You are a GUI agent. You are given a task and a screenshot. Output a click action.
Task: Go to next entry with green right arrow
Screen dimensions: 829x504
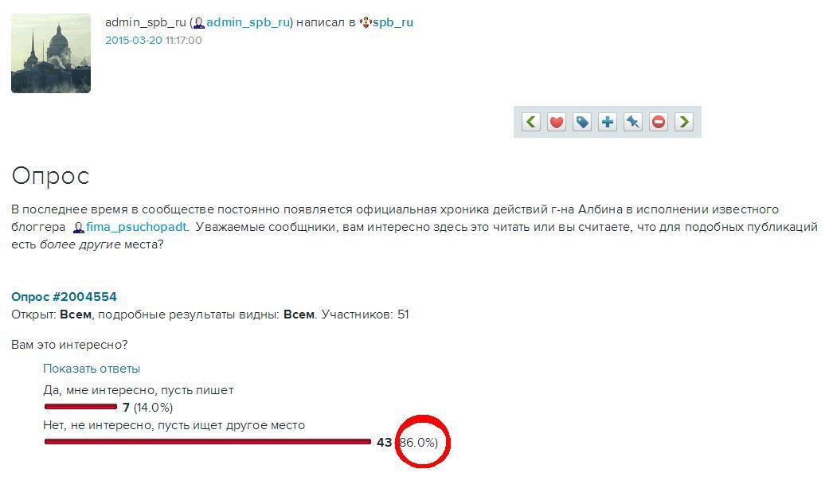(683, 122)
